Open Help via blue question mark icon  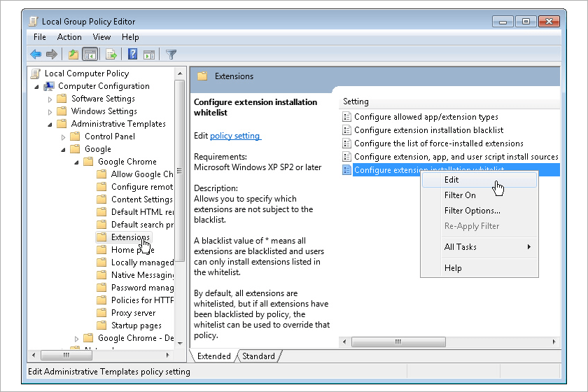click(x=132, y=54)
